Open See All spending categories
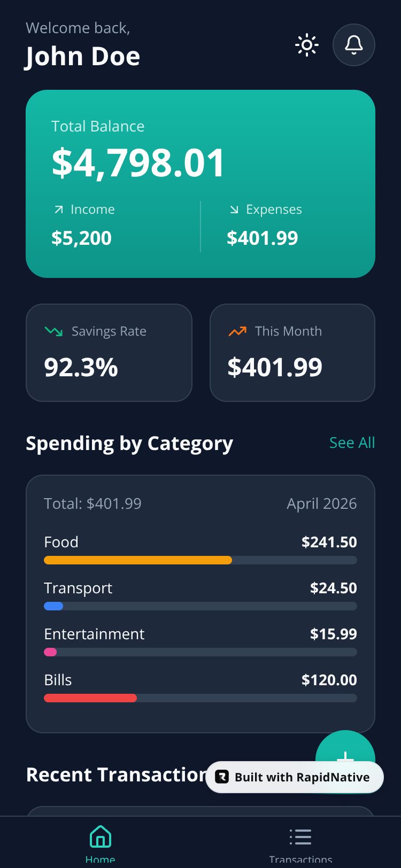Image resolution: width=401 pixels, height=868 pixels. click(352, 443)
